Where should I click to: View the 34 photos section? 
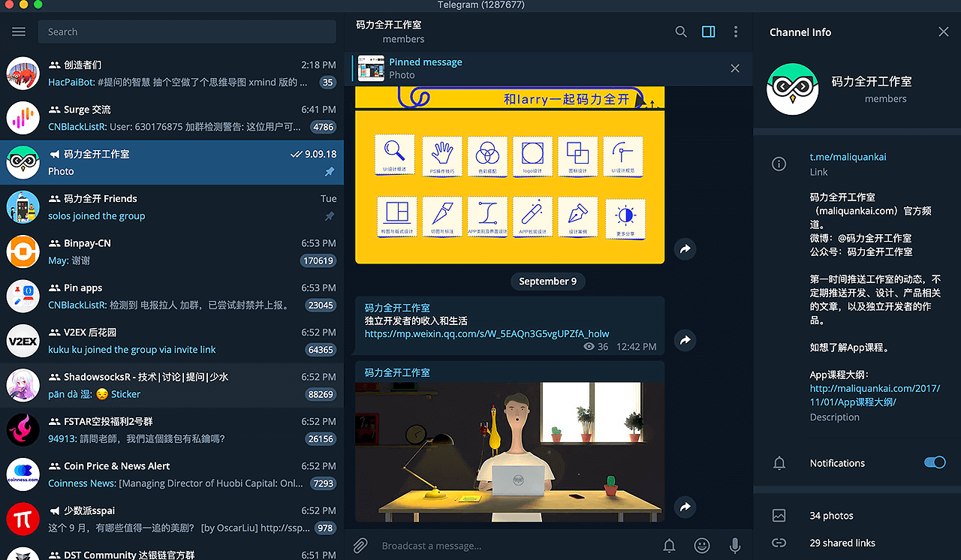[x=831, y=516]
